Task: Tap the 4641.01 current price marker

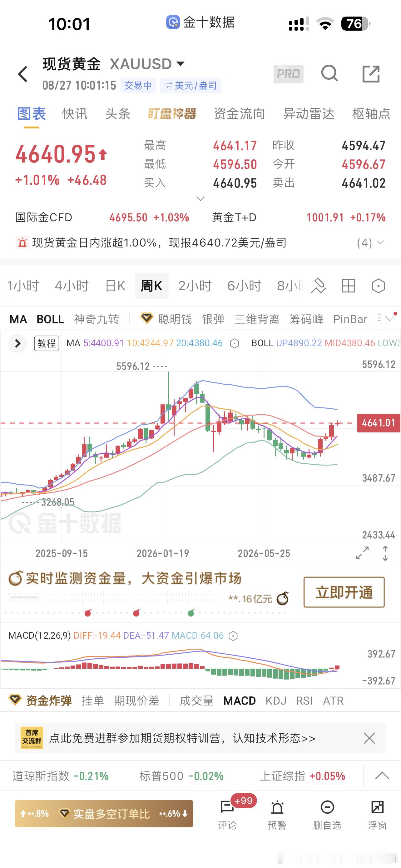Action: pyautogui.click(x=379, y=423)
